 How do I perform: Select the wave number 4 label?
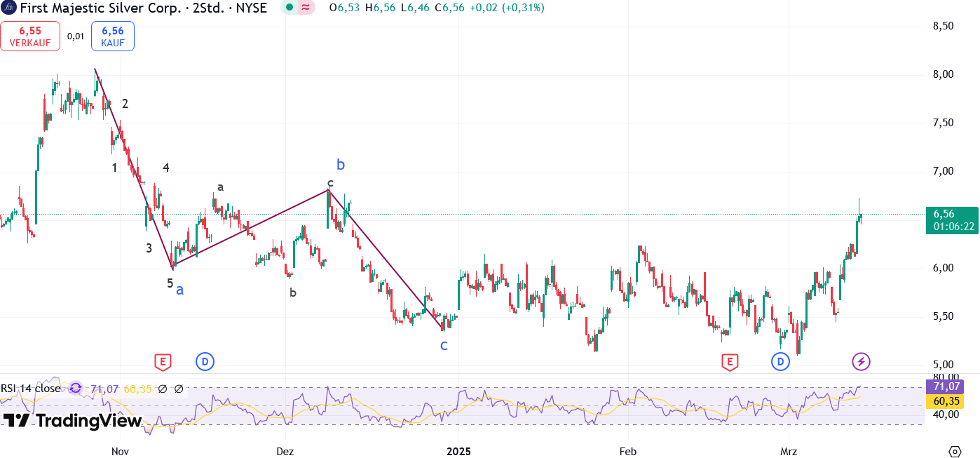tap(166, 168)
